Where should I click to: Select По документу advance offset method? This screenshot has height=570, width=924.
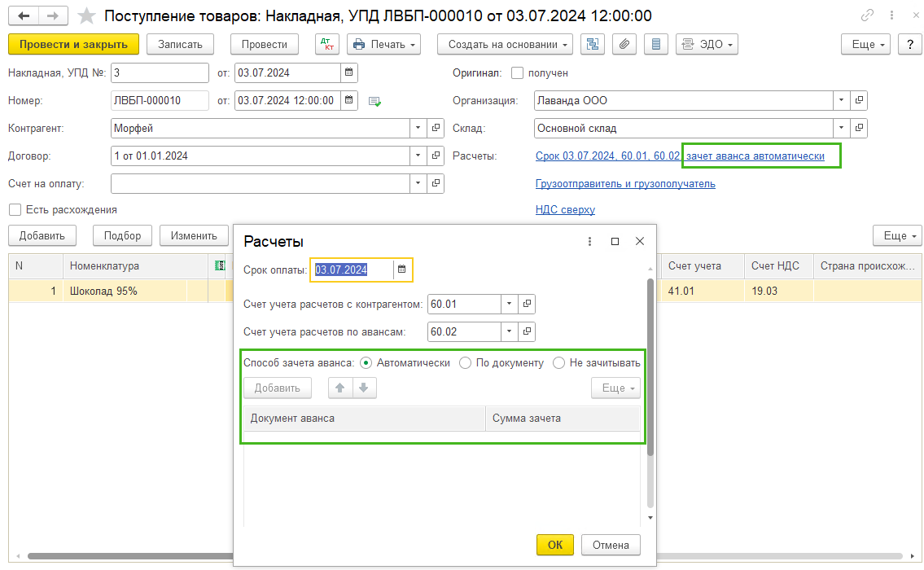click(466, 363)
